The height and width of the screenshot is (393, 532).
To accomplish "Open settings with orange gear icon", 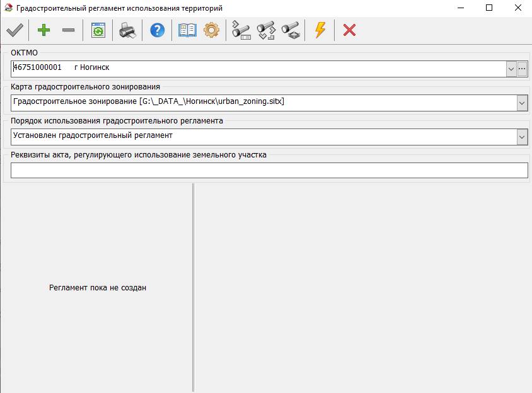I will (211, 30).
